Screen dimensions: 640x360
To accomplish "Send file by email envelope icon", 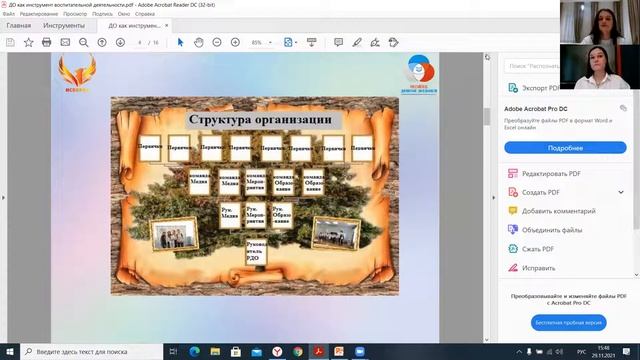I will [x=65, y=42].
